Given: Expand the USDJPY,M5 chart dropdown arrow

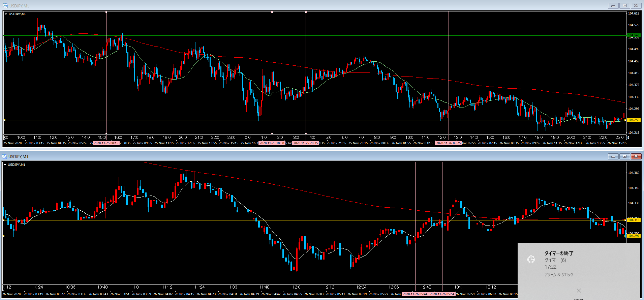Looking at the screenshot, I should [6, 14].
